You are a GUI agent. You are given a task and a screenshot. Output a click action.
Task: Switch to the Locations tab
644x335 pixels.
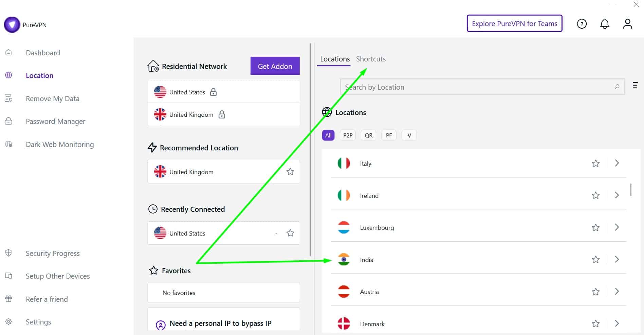coord(335,59)
